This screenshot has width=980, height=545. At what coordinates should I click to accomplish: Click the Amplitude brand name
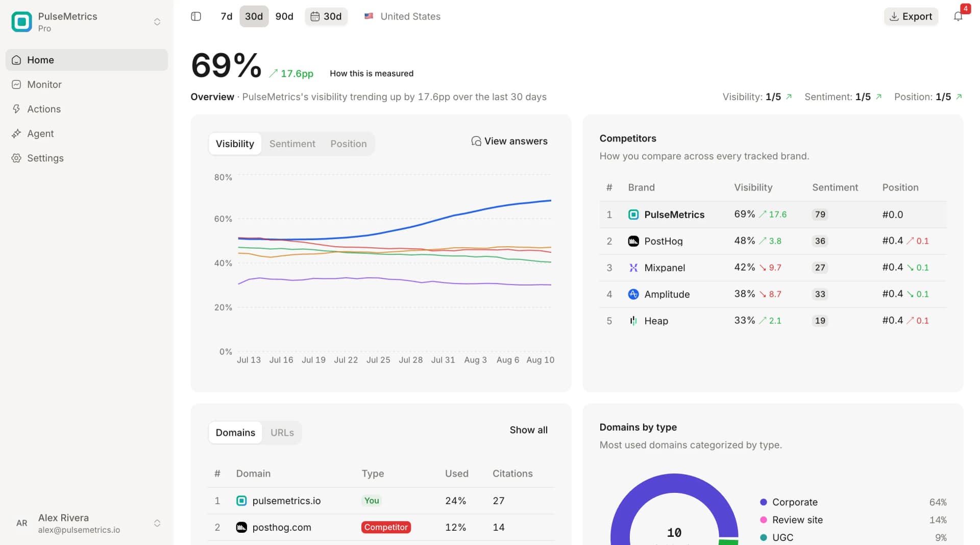point(667,294)
